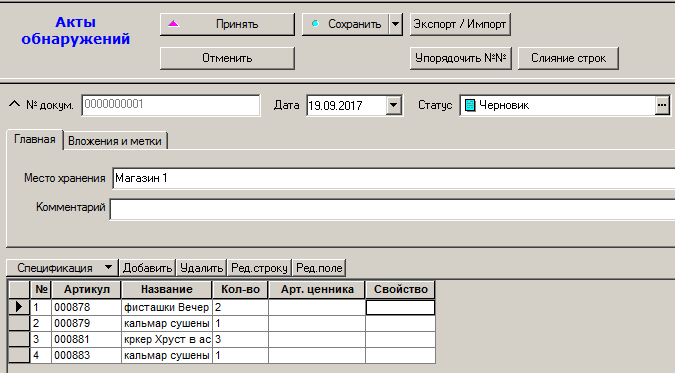Select name cell фисташки Вечер
This screenshot has height=373, width=675.
167,307
